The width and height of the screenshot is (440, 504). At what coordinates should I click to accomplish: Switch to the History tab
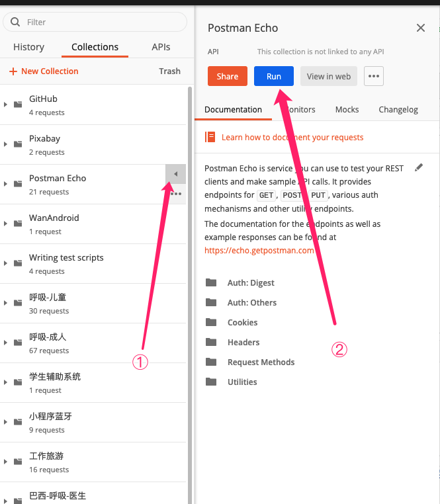(28, 47)
